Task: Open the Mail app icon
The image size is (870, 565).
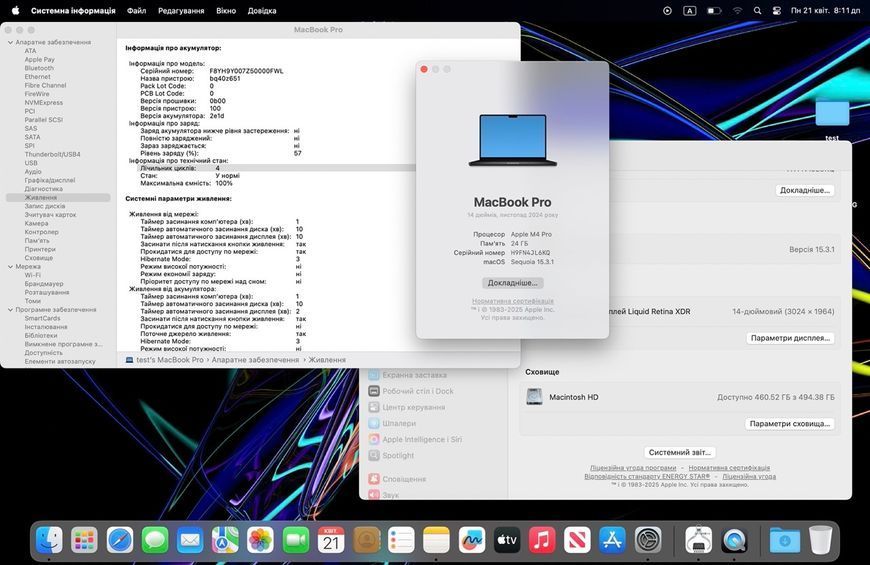Action: point(190,540)
